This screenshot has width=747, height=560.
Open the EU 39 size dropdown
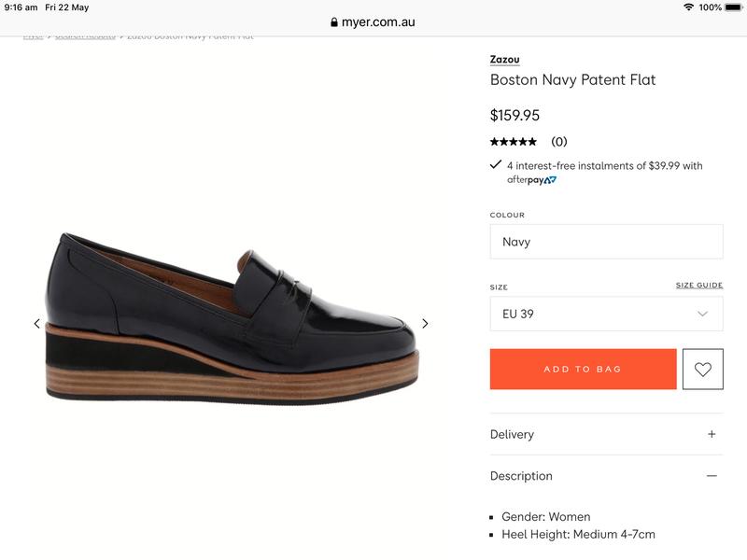pos(606,314)
